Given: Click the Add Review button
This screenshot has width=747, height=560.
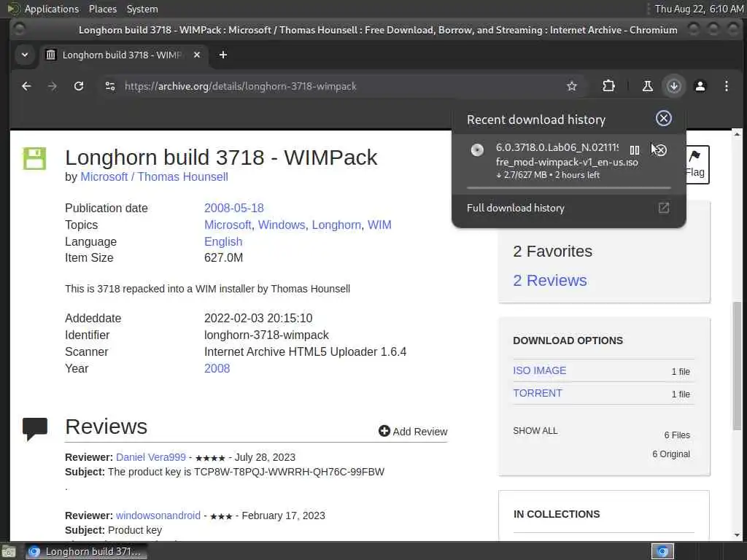Looking at the screenshot, I should click(413, 432).
